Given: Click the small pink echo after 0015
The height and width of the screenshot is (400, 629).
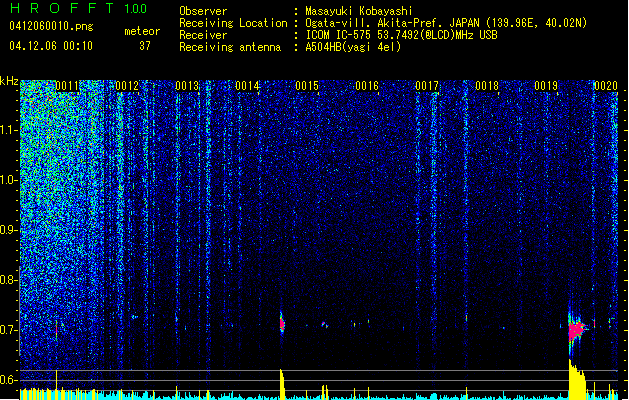Looking at the screenshot, I should pyautogui.click(x=323, y=323).
